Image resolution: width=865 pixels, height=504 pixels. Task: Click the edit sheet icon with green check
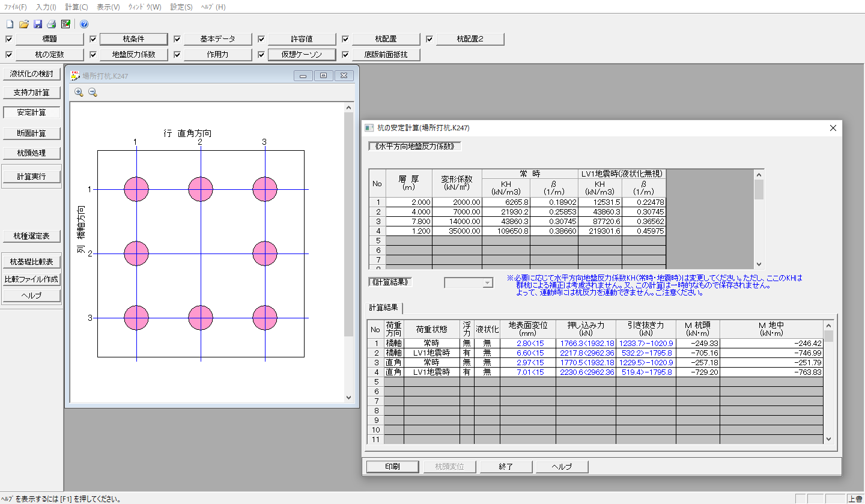[x=65, y=24]
